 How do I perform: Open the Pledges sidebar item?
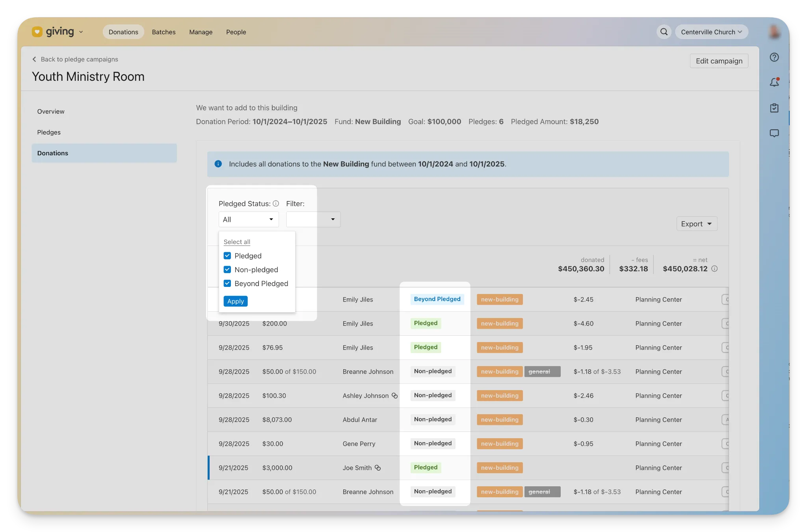[49, 132]
